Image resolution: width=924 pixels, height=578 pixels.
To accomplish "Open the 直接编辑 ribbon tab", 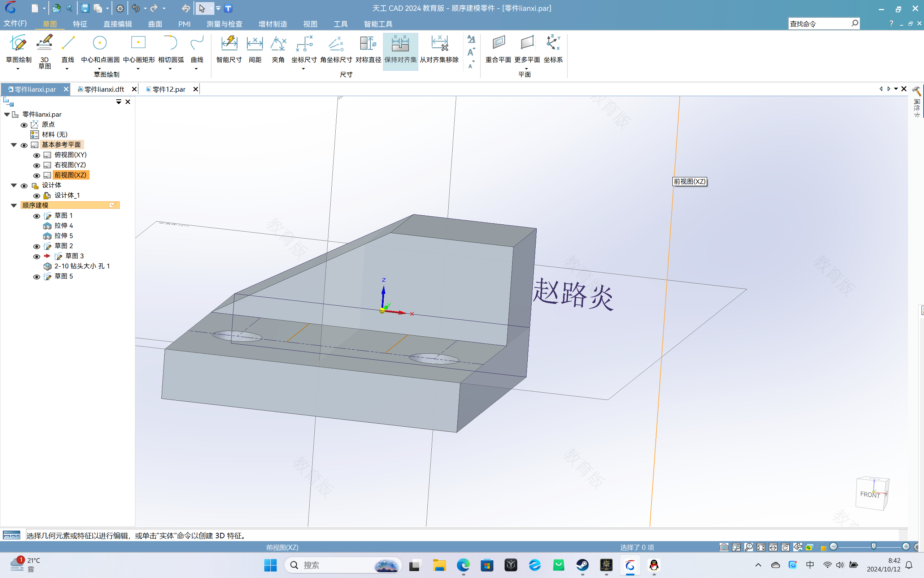I will tap(118, 24).
